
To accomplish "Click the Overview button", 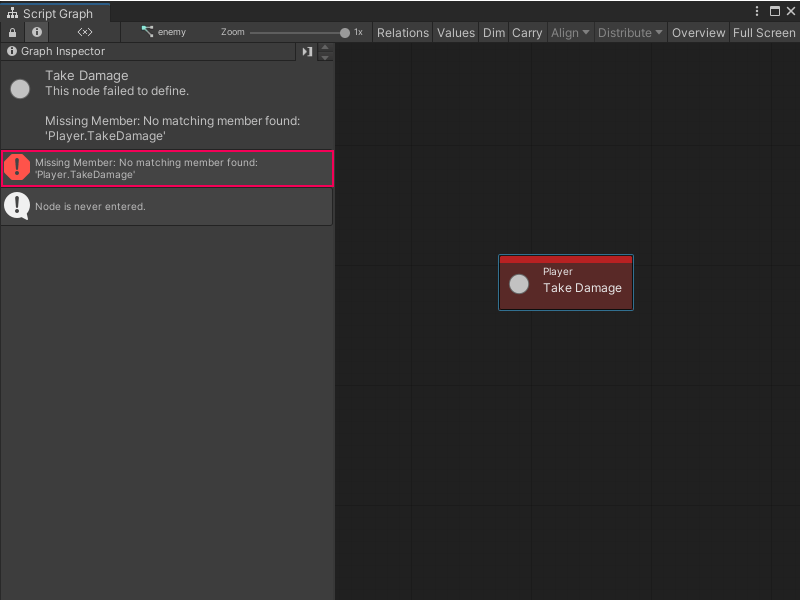I will tap(698, 32).
